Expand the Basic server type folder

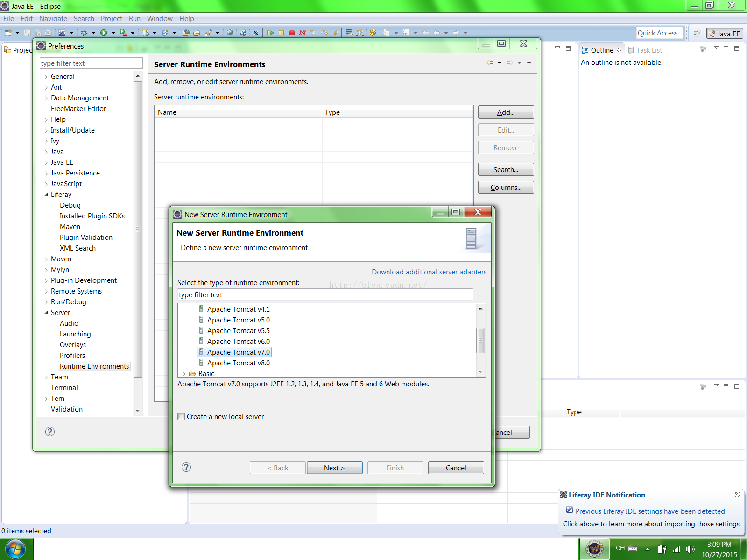184,374
